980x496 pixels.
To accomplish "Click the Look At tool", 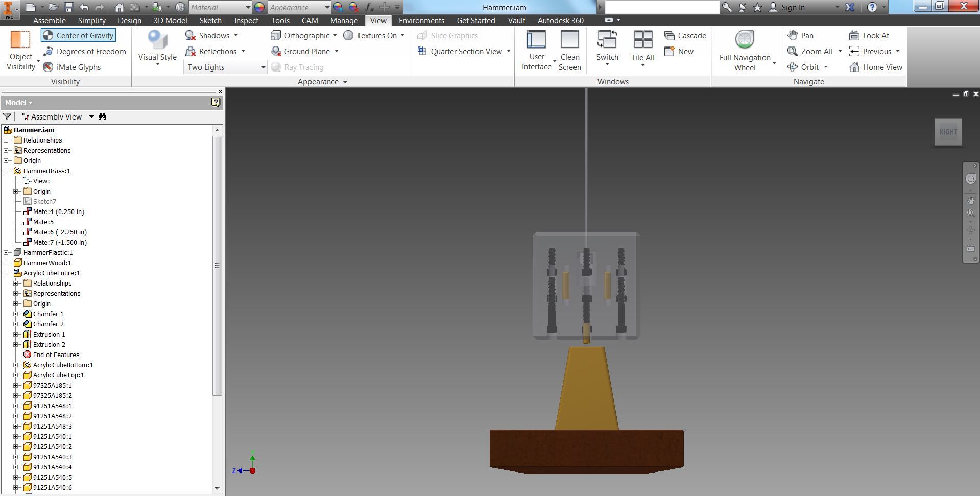I will point(869,35).
